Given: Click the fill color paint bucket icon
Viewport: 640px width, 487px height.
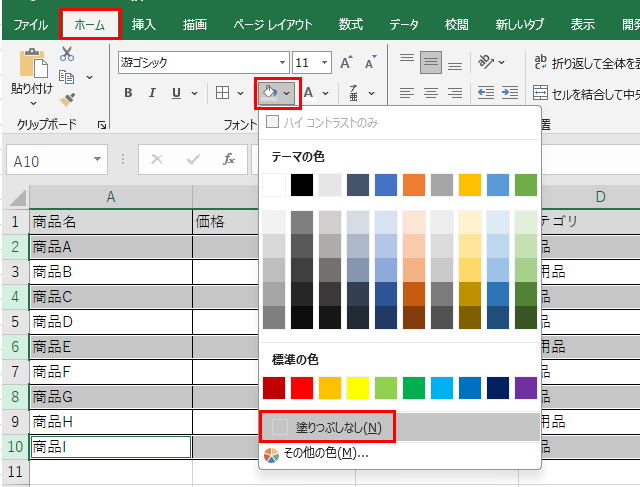Looking at the screenshot, I should pyautogui.click(x=269, y=93).
